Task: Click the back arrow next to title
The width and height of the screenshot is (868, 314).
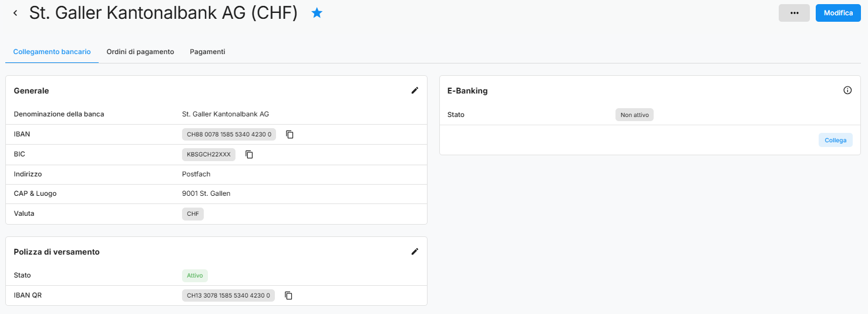Action: pos(15,13)
